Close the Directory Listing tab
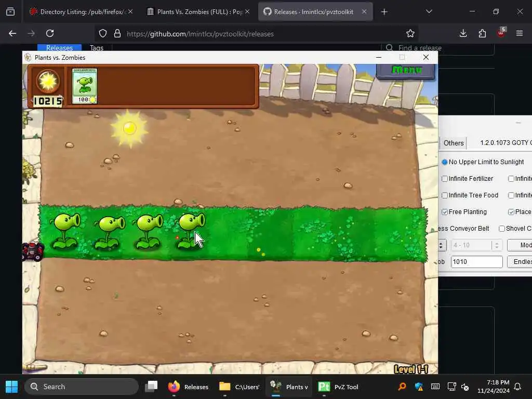The width and height of the screenshot is (532, 399). click(130, 11)
